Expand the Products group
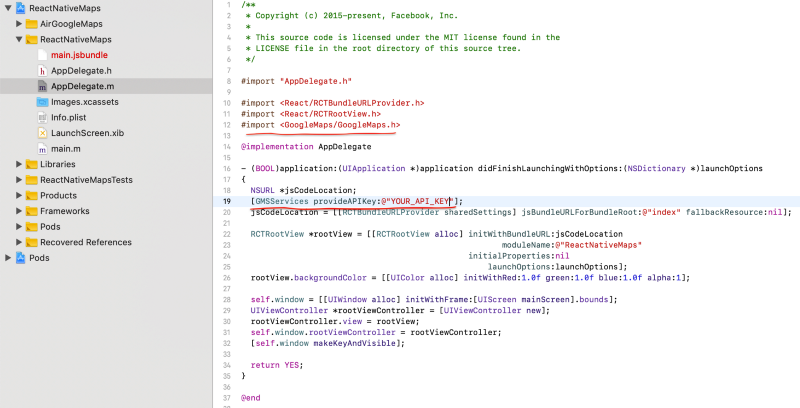The width and height of the screenshot is (800, 408). pos(19,195)
